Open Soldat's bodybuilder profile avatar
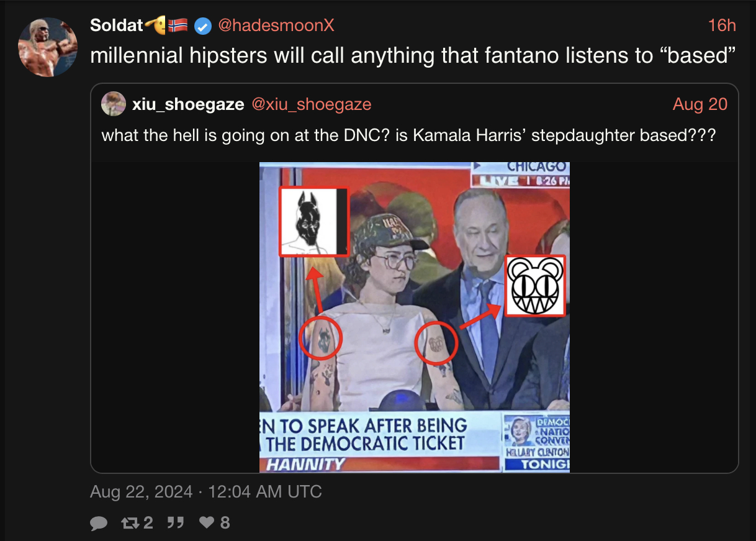 (x=48, y=47)
